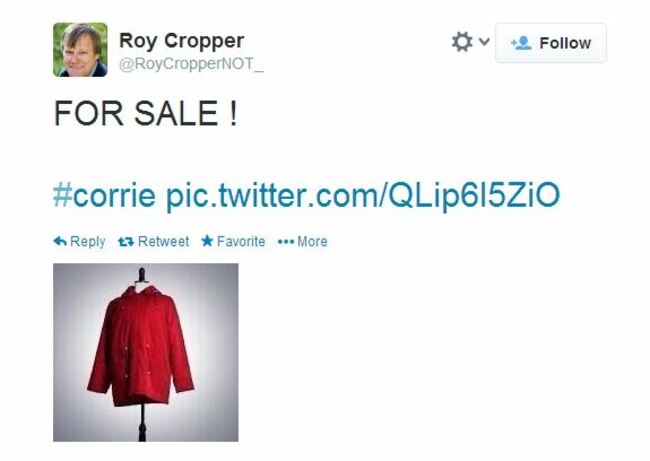Open the pic.twitter.com/QLip6l5ZiO link

point(363,196)
